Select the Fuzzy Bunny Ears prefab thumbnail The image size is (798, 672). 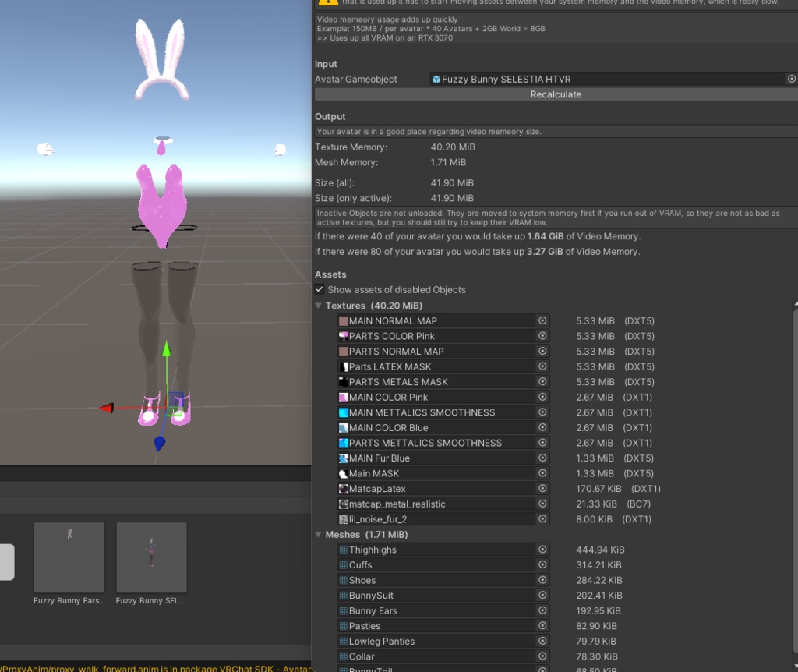69,557
